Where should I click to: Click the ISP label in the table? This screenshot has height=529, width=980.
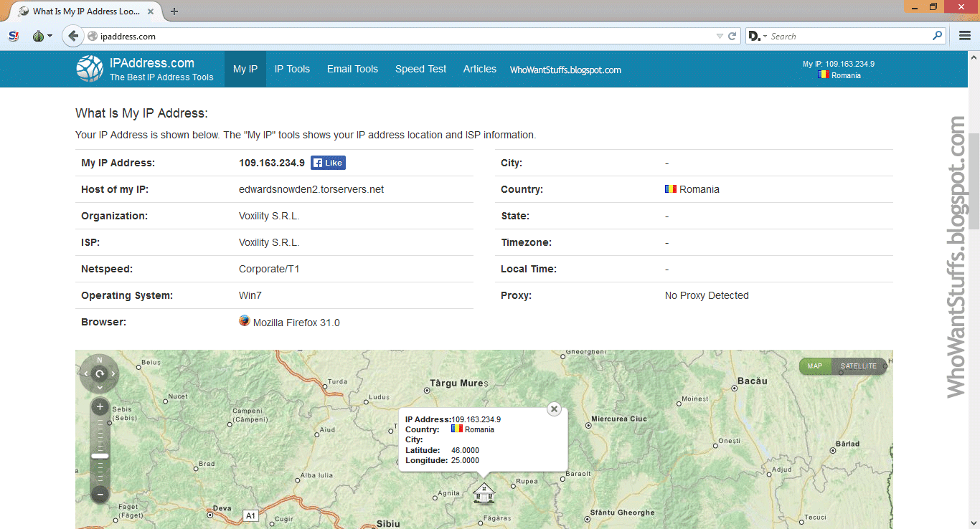coord(90,242)
